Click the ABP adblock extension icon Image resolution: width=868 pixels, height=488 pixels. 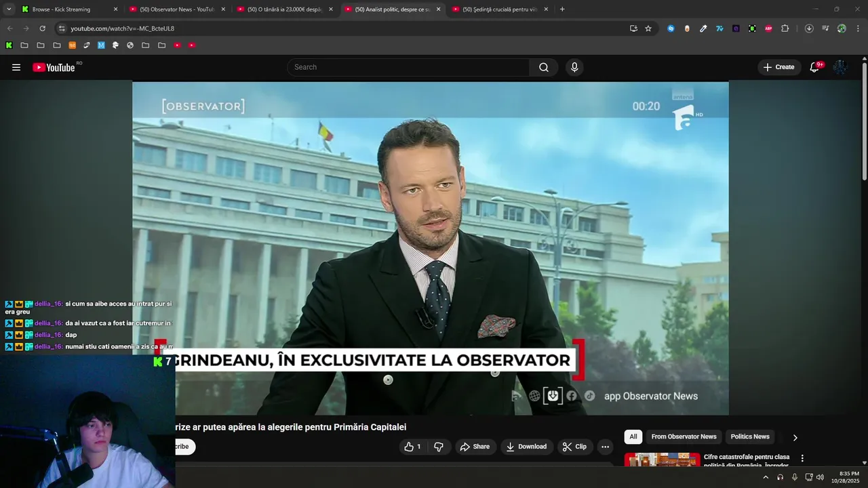pyautogui.click(x=768, y=28)
